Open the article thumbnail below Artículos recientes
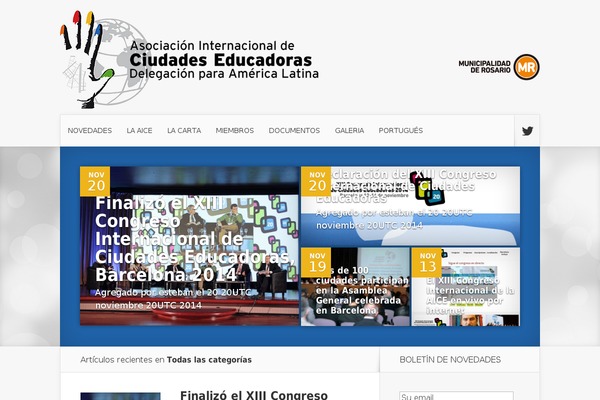Image resolution: width=600 pixels, height=400 pixels. (121, 396)
